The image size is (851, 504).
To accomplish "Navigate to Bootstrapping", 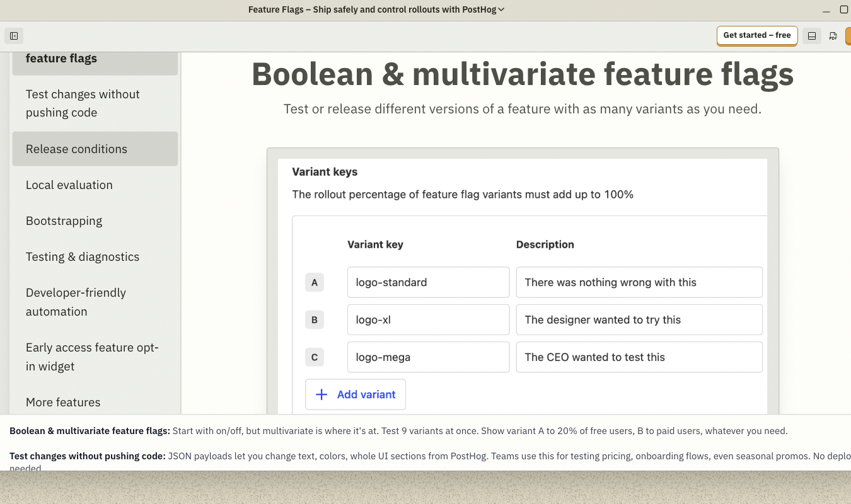I will coord(64,220).
